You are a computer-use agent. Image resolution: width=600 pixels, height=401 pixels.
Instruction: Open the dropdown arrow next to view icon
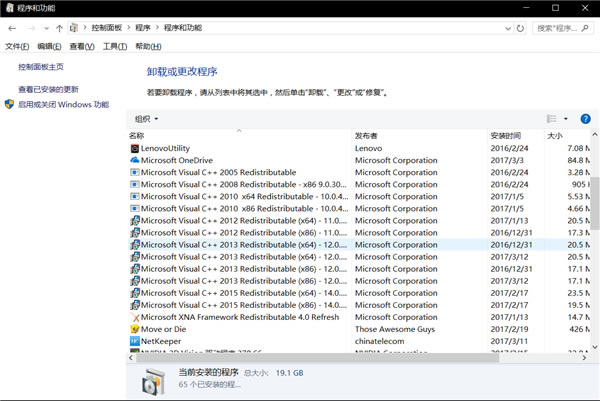(566, 118)
